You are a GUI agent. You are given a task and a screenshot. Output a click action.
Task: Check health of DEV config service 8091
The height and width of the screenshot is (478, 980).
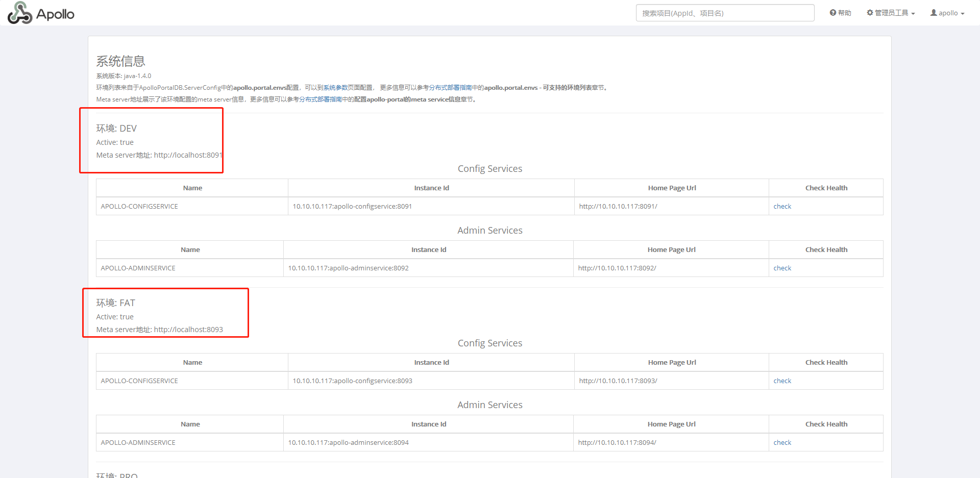pos(782,206)
